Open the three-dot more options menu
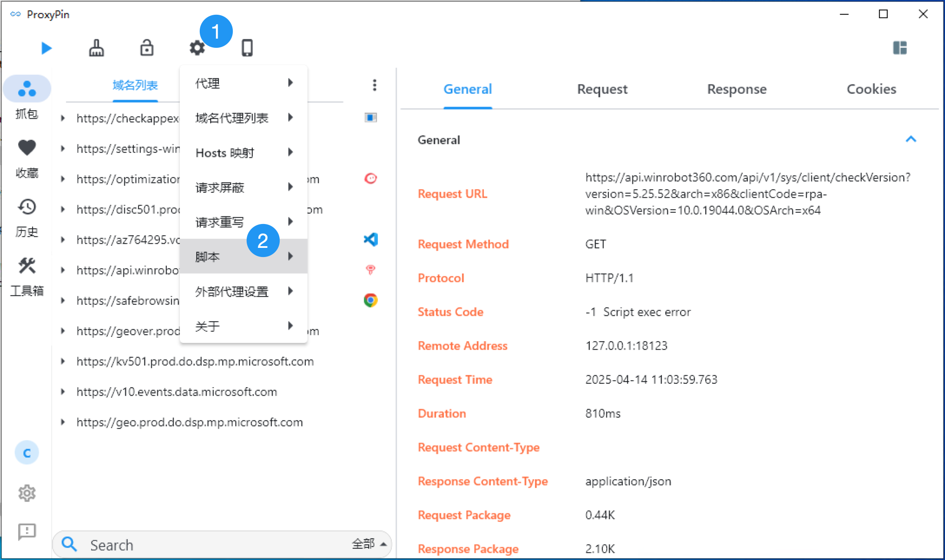The width and height of the screenshot is (945, 560). [374, 85]
